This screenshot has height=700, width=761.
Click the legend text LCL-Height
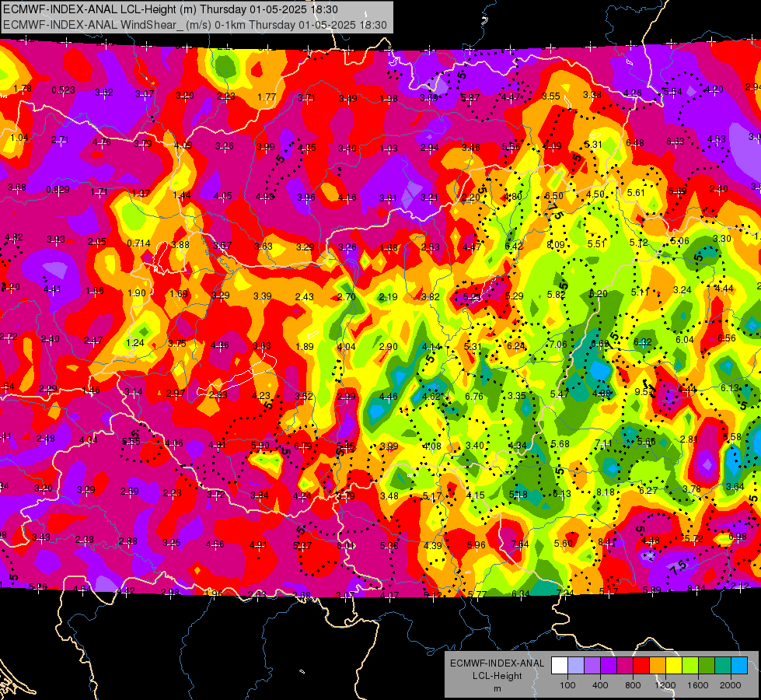pyautogui.click(x=497, y=676)
